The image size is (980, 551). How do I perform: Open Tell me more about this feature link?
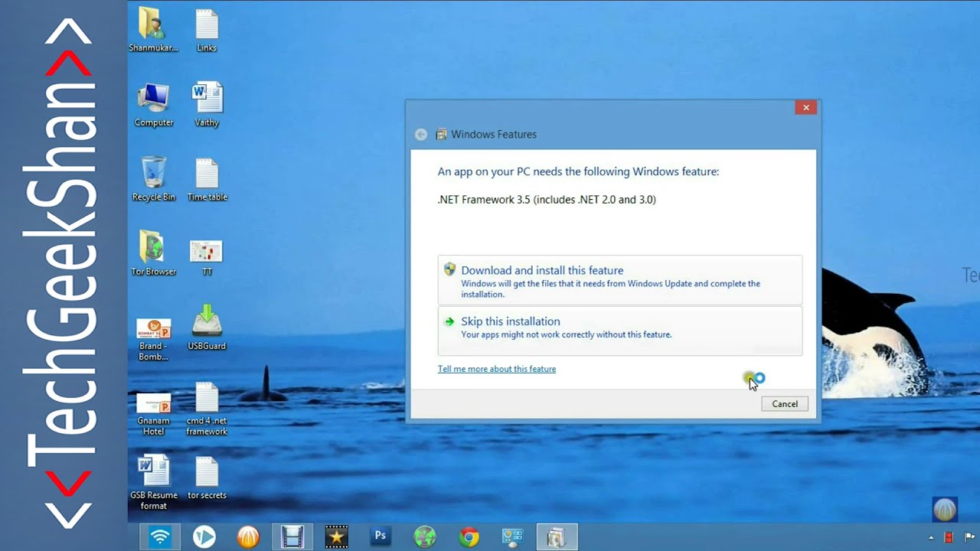[497, 369]
